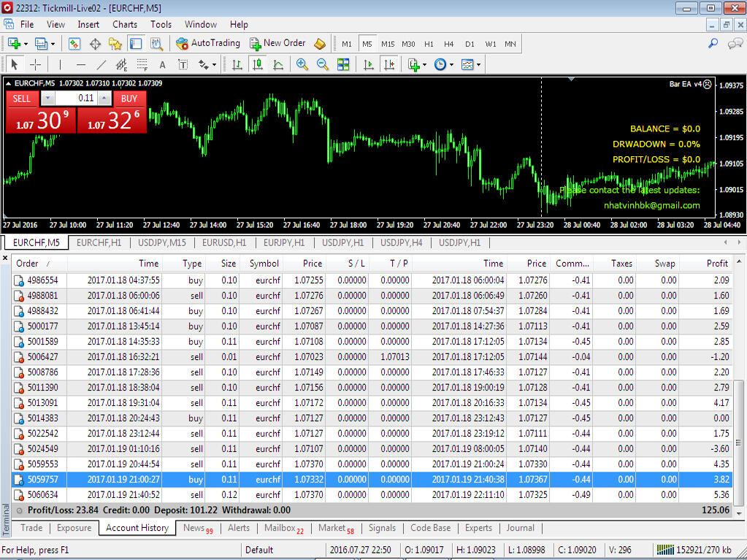Expand the New Chart dropdown arrow
747x560 pixels.
click(26, 44)
